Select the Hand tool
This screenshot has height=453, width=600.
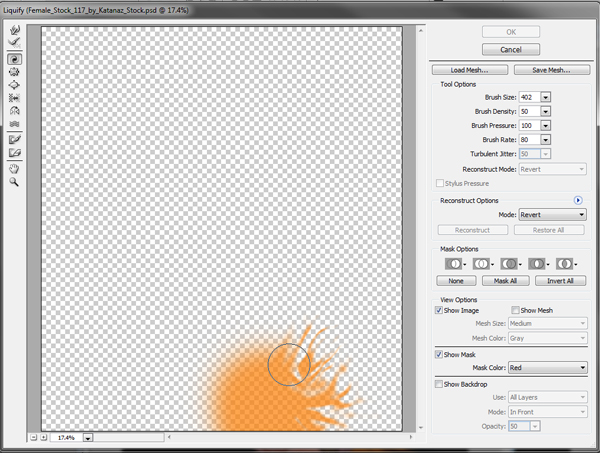click(15, 169)
